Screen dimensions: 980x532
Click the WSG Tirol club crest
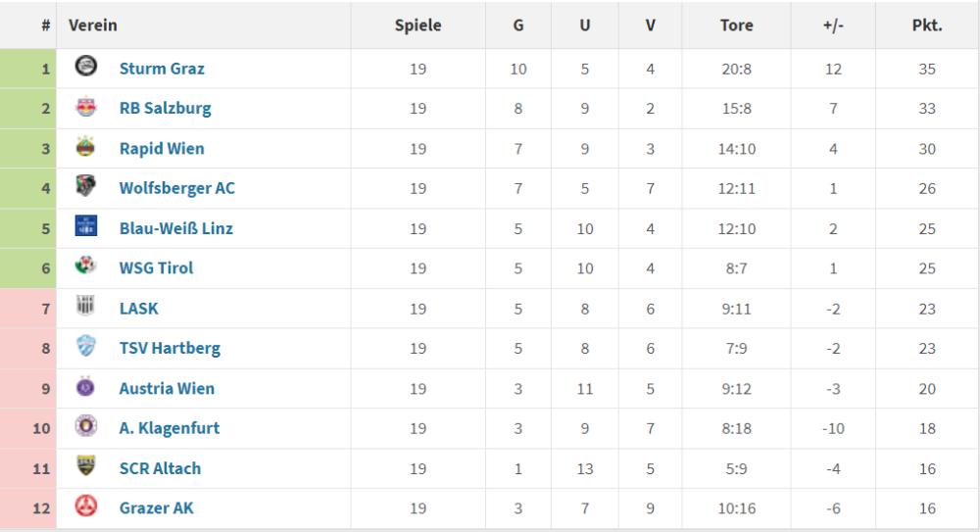tap(86, 266)
